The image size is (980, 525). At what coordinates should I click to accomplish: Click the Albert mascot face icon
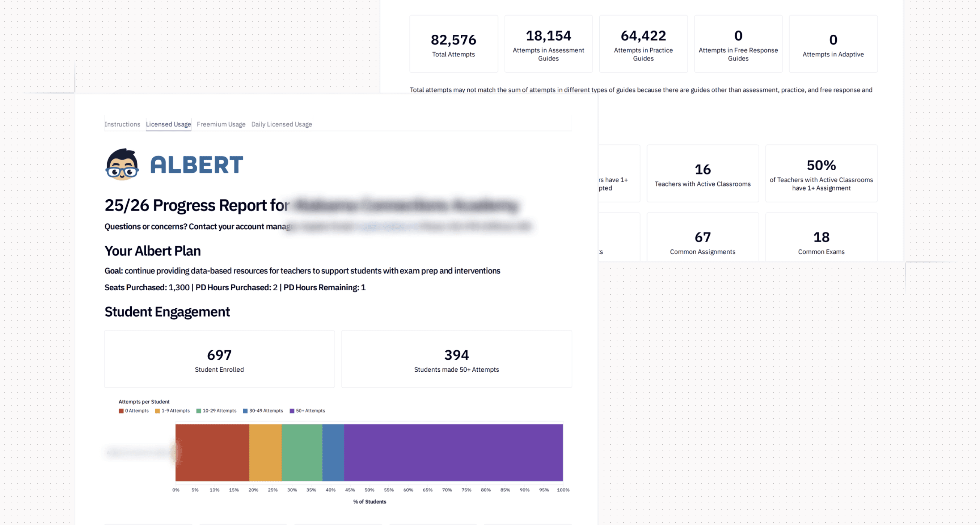click(122, 164)
